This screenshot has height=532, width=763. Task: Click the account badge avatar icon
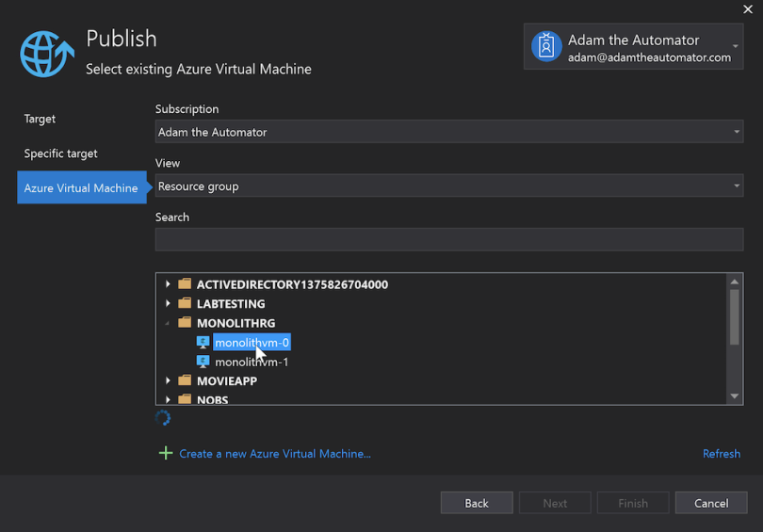tap(546, 47)
